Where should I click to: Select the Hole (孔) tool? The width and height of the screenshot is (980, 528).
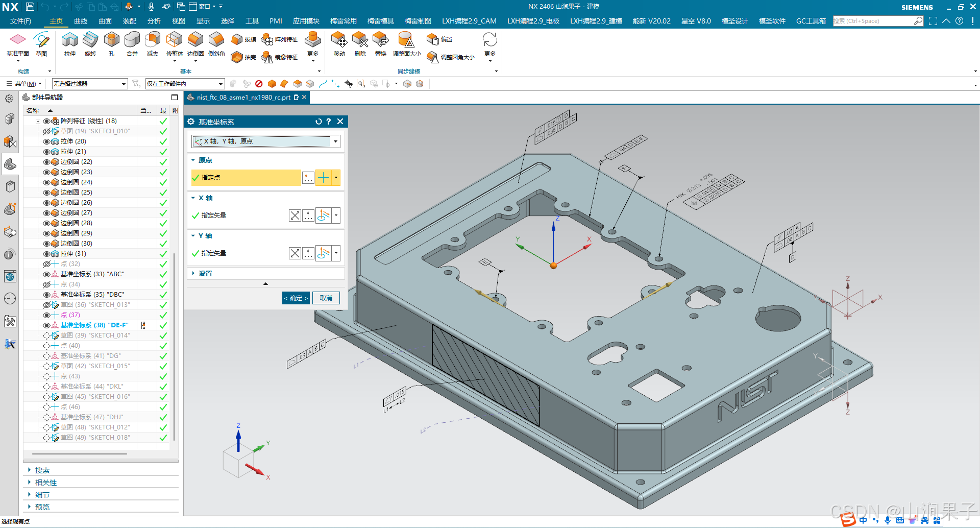pos(111,43)
